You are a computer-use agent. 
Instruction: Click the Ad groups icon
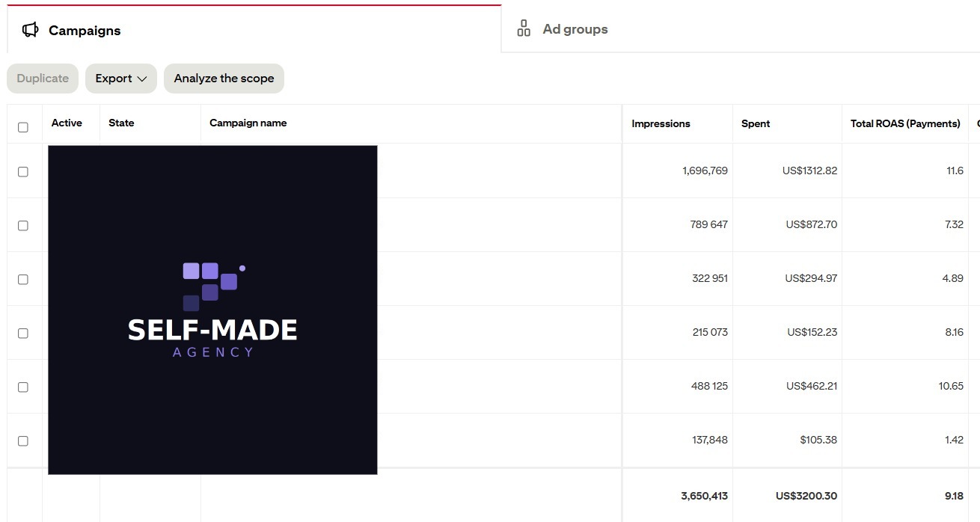[x=524, y=29]
